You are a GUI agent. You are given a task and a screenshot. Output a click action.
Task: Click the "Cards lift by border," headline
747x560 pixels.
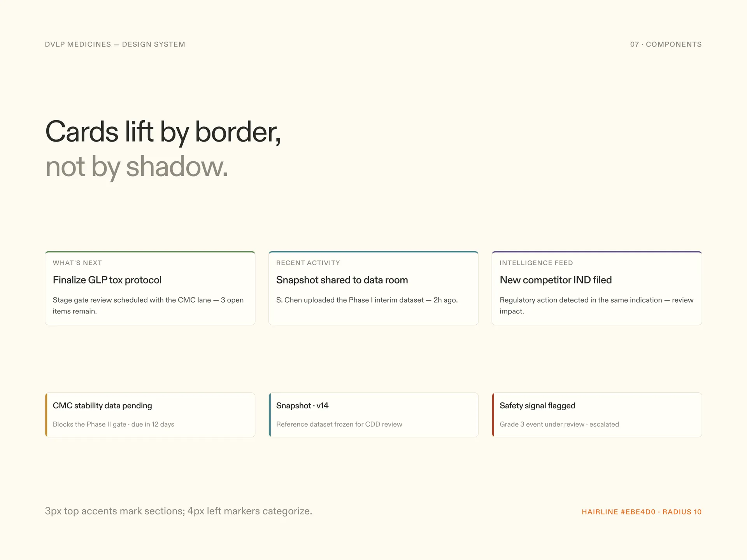tap(163, 132)
